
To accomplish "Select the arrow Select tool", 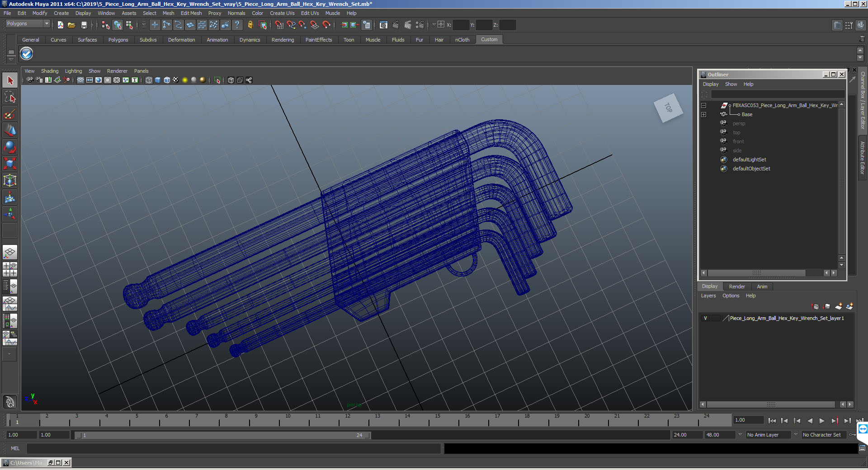I will 10,80.
